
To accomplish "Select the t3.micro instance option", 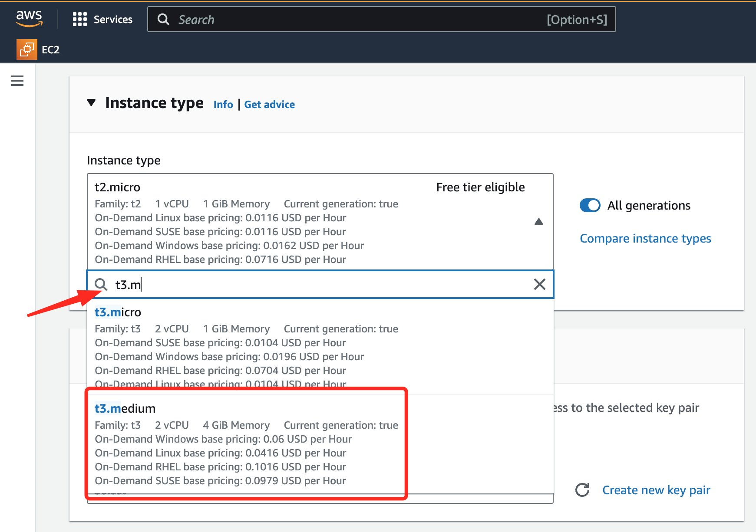I will coord(320,346).
